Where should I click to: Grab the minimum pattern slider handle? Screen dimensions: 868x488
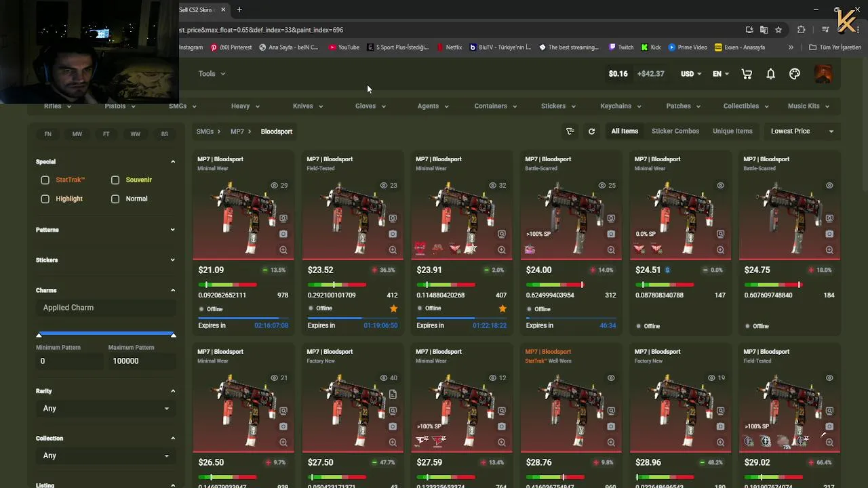pos(39,335)
